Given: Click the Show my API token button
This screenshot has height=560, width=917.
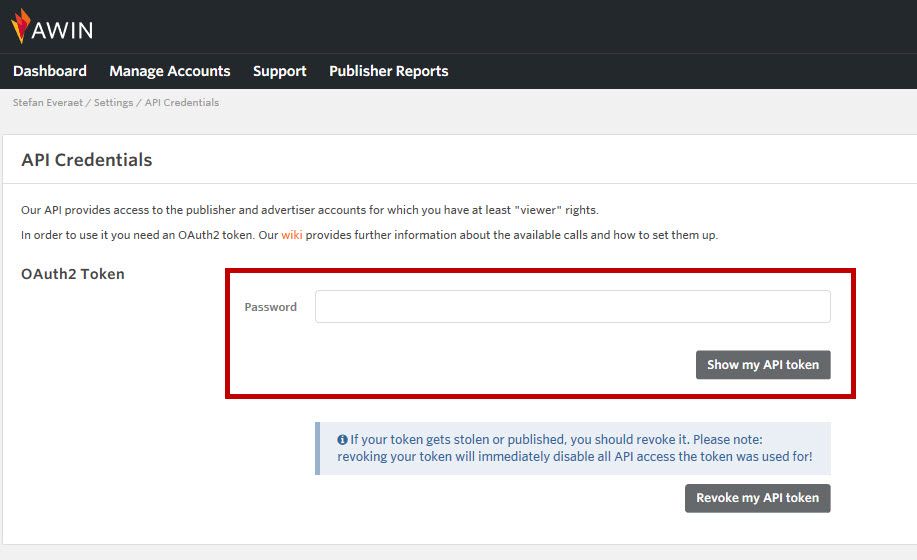Looking at the screenshot, I should pyautogui.click(x=763, y=365).
